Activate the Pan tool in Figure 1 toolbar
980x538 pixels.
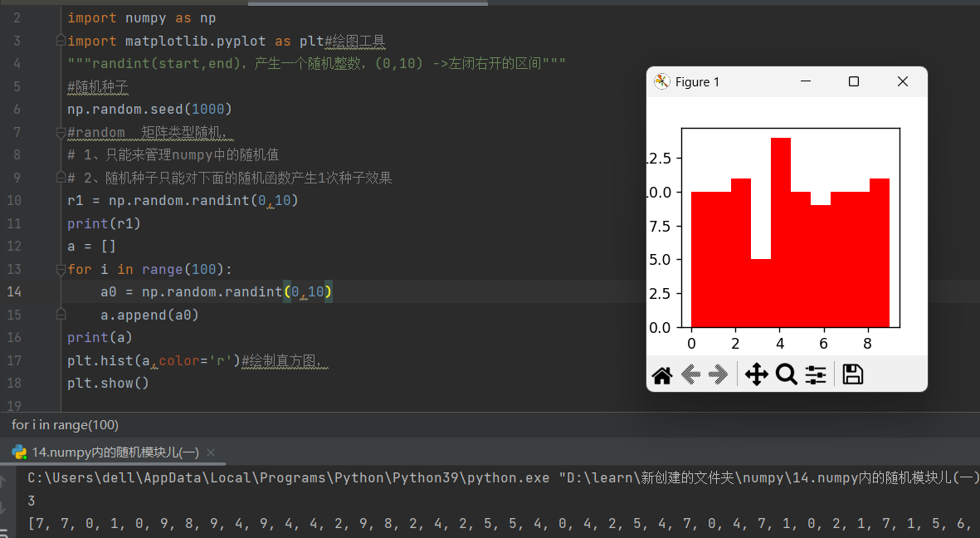[x=756, y=374]
